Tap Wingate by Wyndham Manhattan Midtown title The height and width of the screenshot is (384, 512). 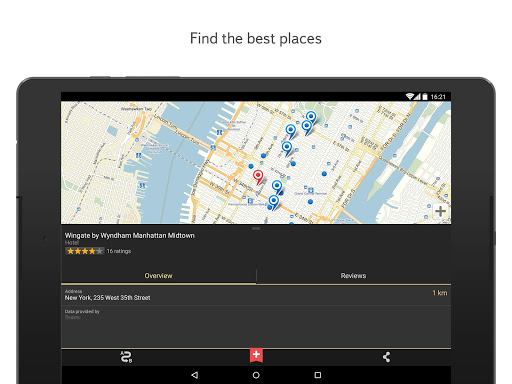pos(130,235)
